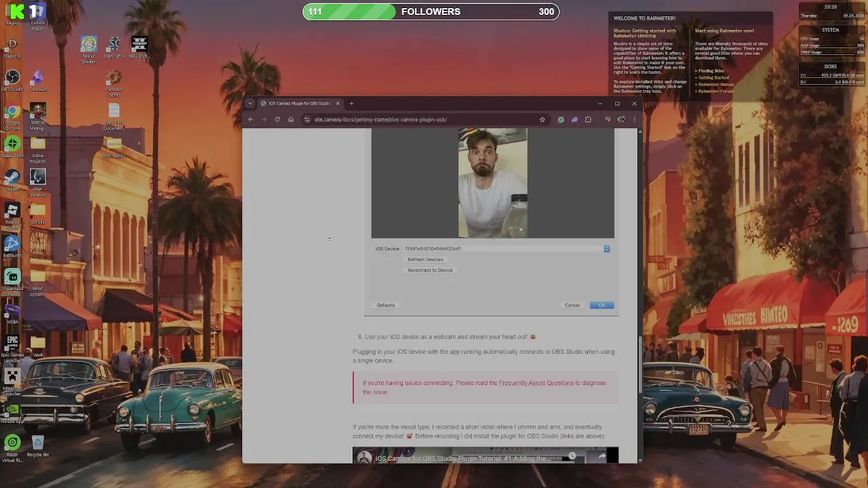Open the Fallout Shelter desktop shortcut
The image size is (868, 488).
point(89,51)
